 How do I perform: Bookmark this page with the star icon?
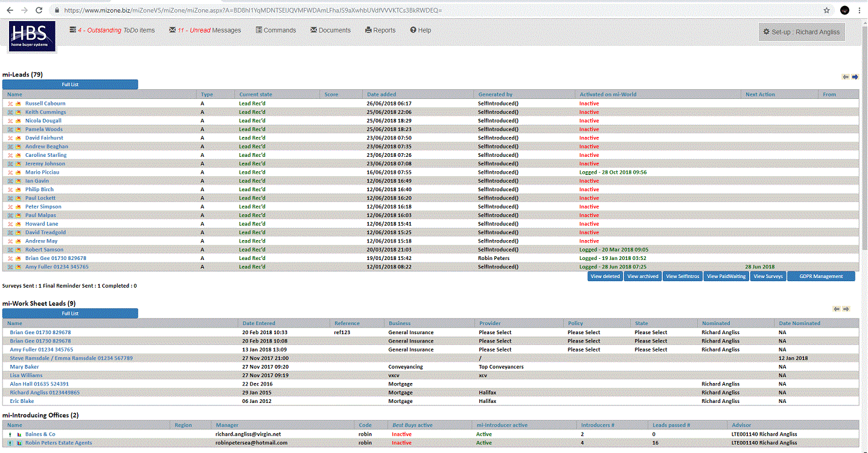pyautogui.click(x=826, y=10)
